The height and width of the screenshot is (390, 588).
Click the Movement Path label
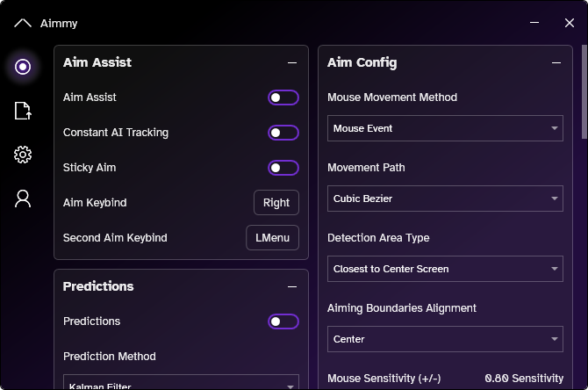[366, 168]
